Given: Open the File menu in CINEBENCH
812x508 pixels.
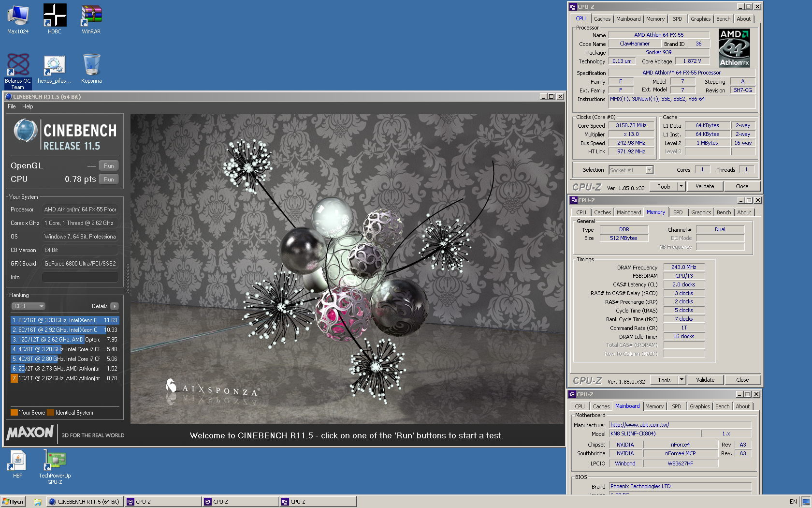Looking at the screenshot, I should (x=12, y=106).
